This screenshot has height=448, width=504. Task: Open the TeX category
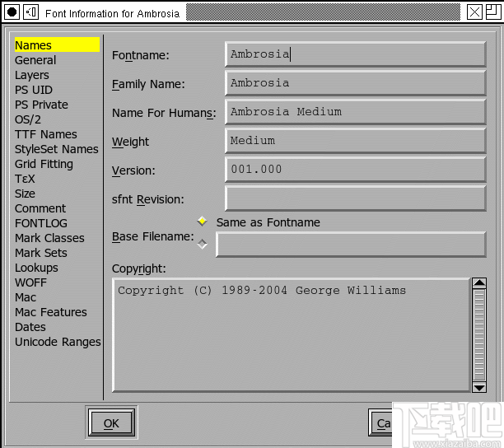pos(25,179)
